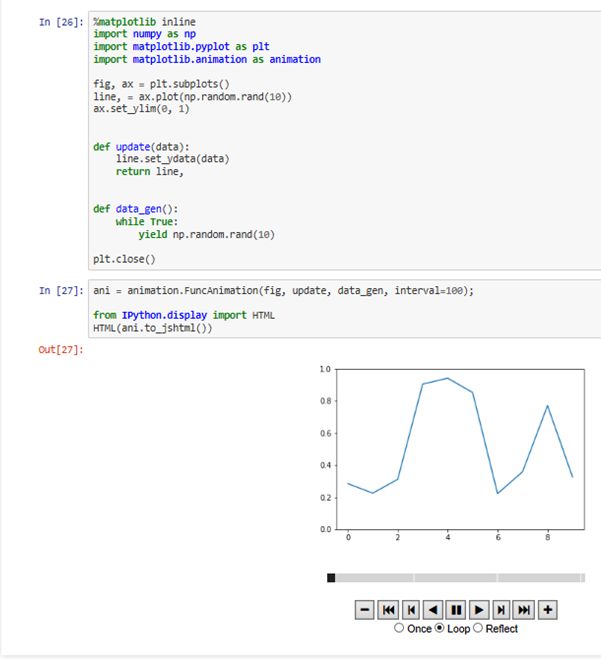Image resolution: width=601 pixels, height=659 pixels.
Task: Play animation in reverse
Action: pyautogui.click(x=433, y=609)
